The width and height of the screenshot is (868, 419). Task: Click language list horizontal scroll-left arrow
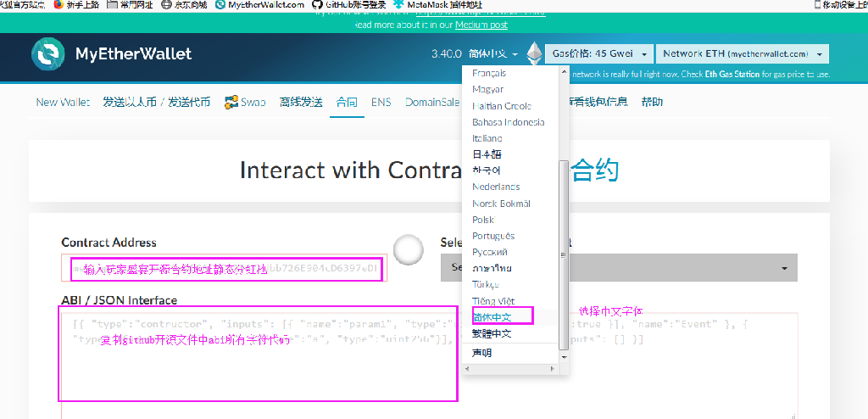(x=468, y=369)
